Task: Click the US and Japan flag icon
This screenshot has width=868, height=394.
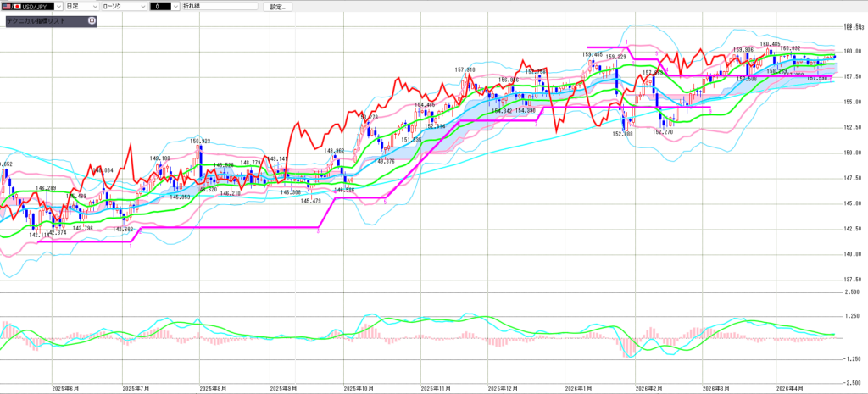Action: click(x=10, y=6)
